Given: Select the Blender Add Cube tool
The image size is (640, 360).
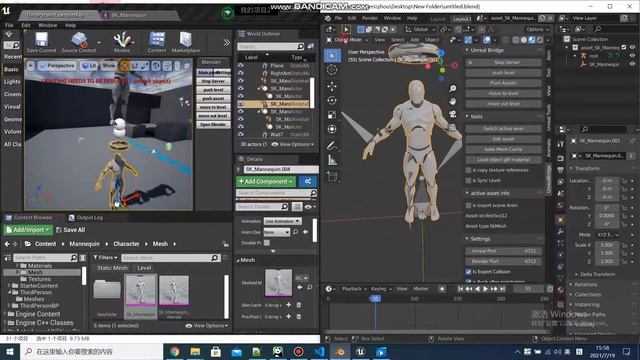Looking at the screenshot, I should click(x=332, y=177).
